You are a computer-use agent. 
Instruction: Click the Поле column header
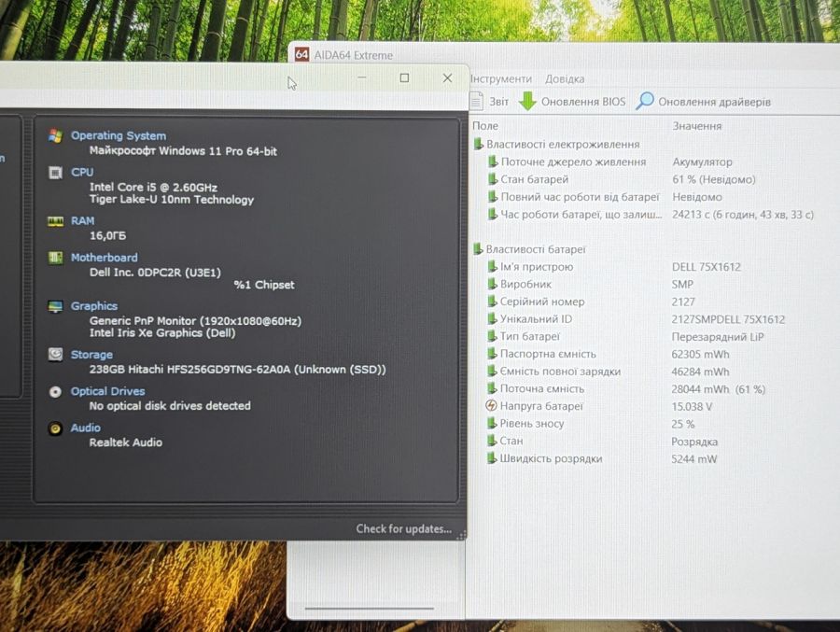coord(485,126)
